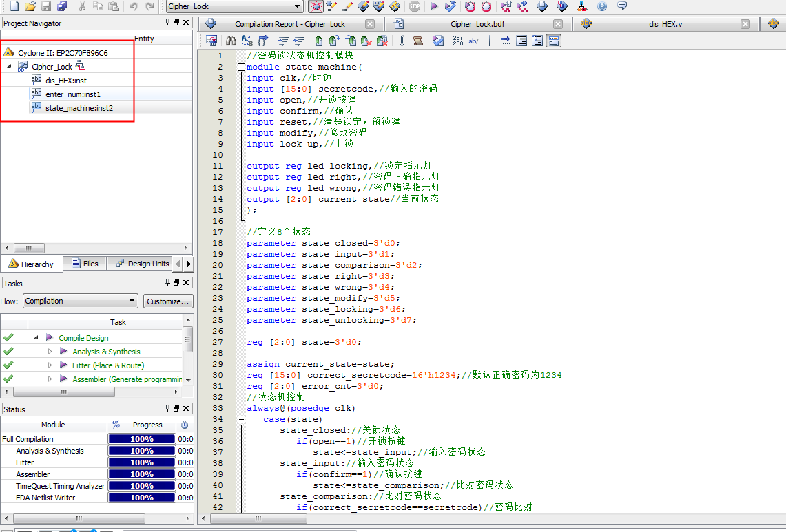Switch to the Files tab
This screenshot has height=532, width=786.
coord(85,264)
